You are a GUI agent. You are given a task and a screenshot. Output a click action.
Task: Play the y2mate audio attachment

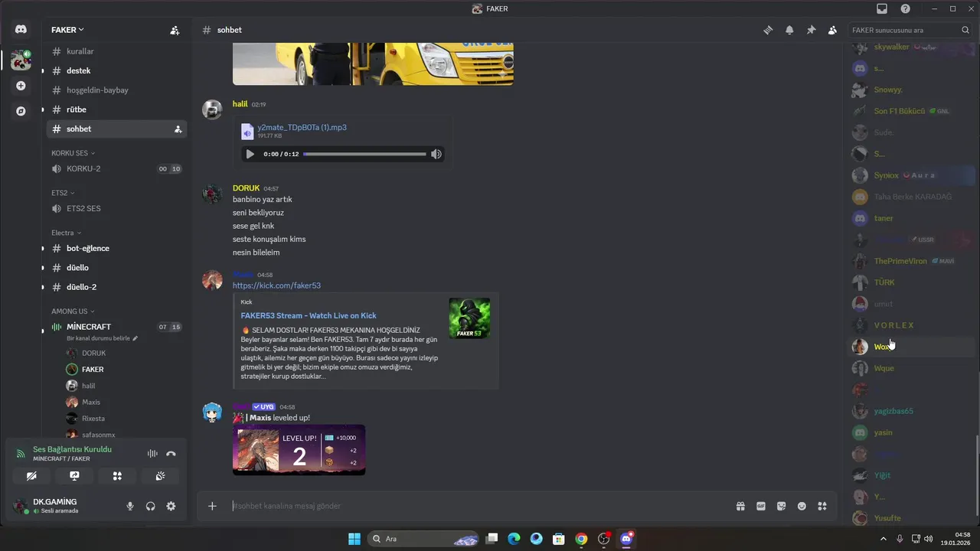point(250,154)
